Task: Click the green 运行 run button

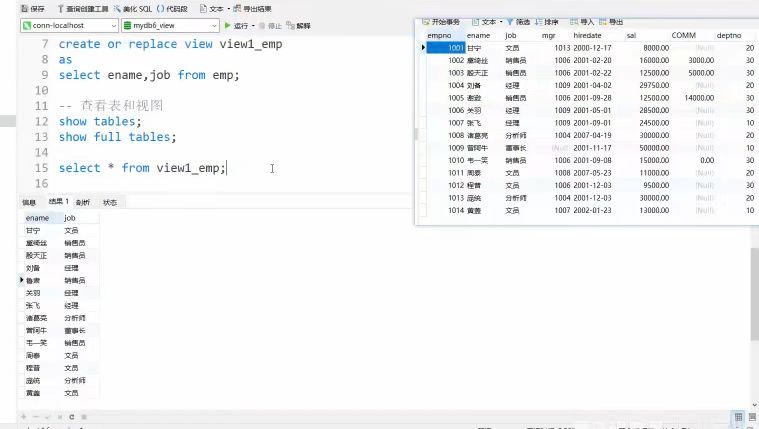Action: 236,25
